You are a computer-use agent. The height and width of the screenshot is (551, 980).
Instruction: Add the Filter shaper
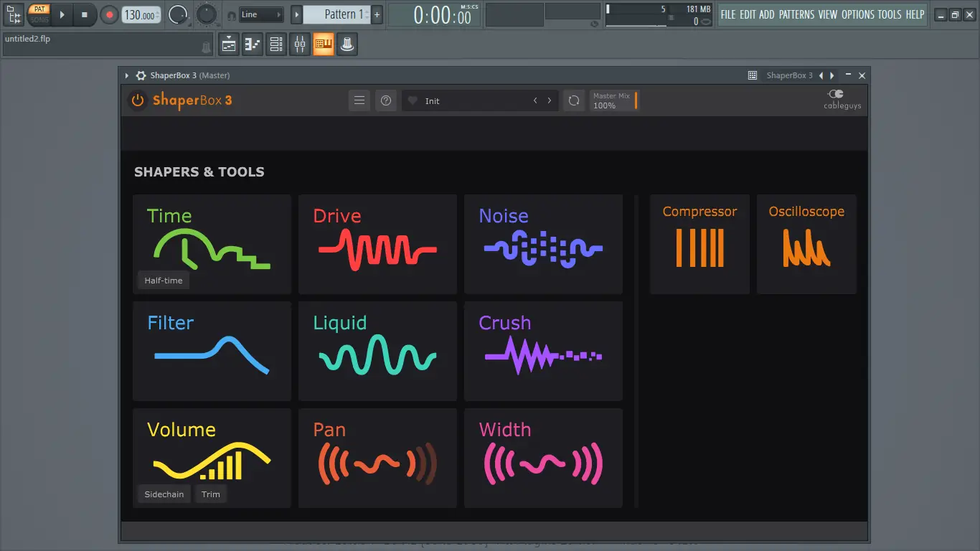(212, 351)
